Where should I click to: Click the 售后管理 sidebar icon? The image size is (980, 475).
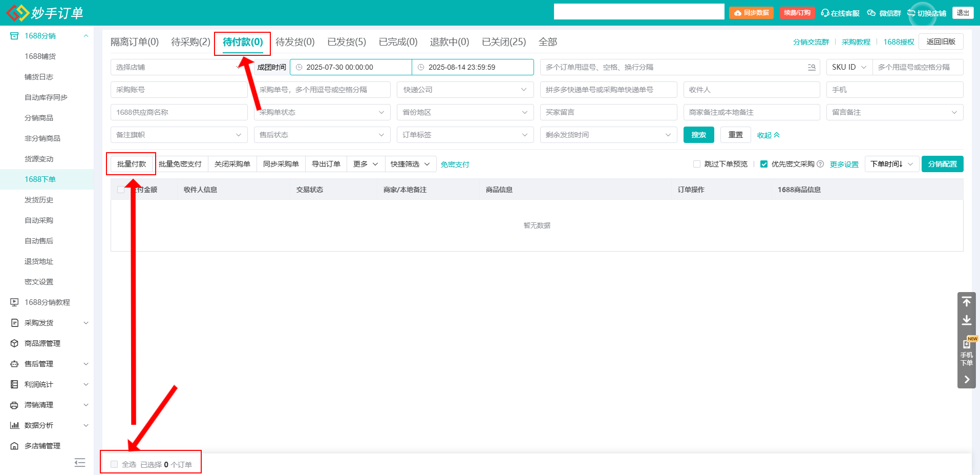click(x=14, y=364)
